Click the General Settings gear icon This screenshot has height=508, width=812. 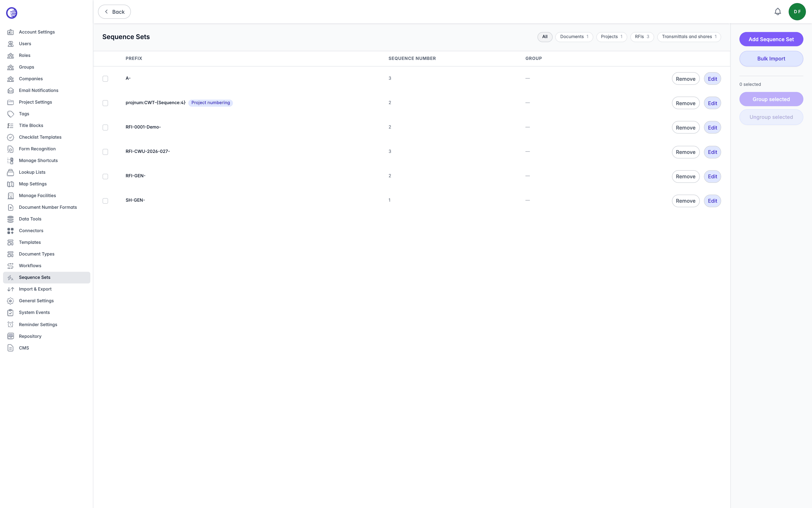(x=11, y=301)
